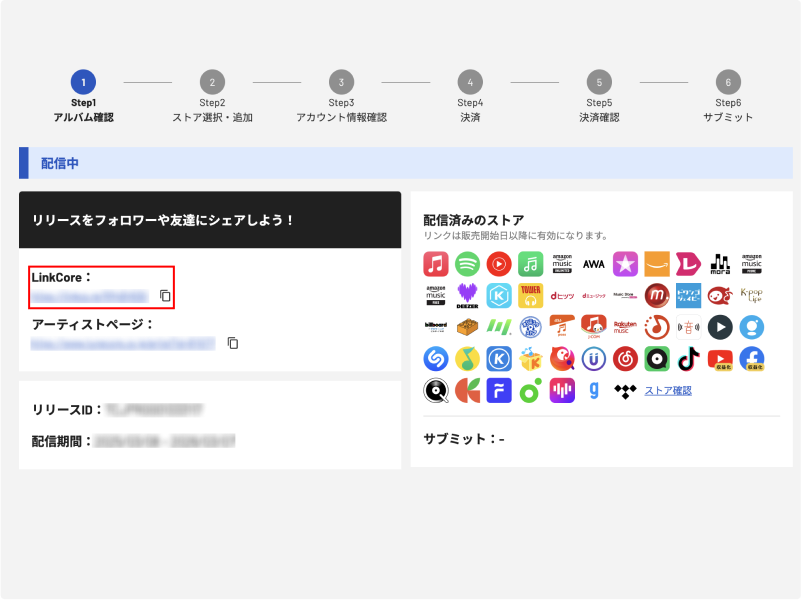
Task: Click the Tower Records Music icon
Action: (x=530, y=296)
